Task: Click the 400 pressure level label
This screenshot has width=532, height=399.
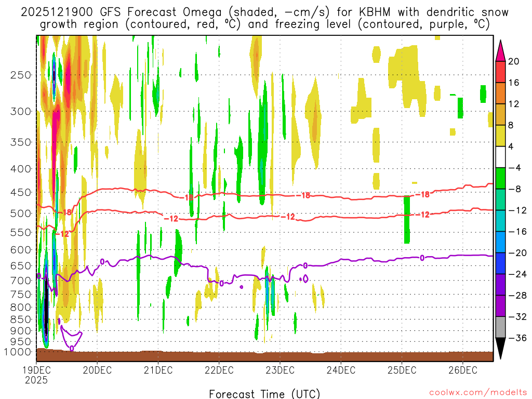Action: [x=21, y=169]
